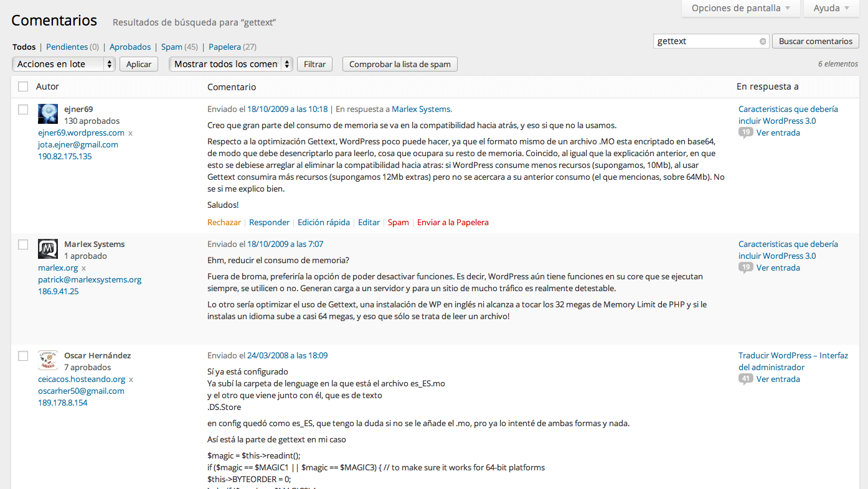The height and width of the screenshot is (489, 868).
Task: Select the Marlex Systems comment checkbox
Action: [23, 244]
